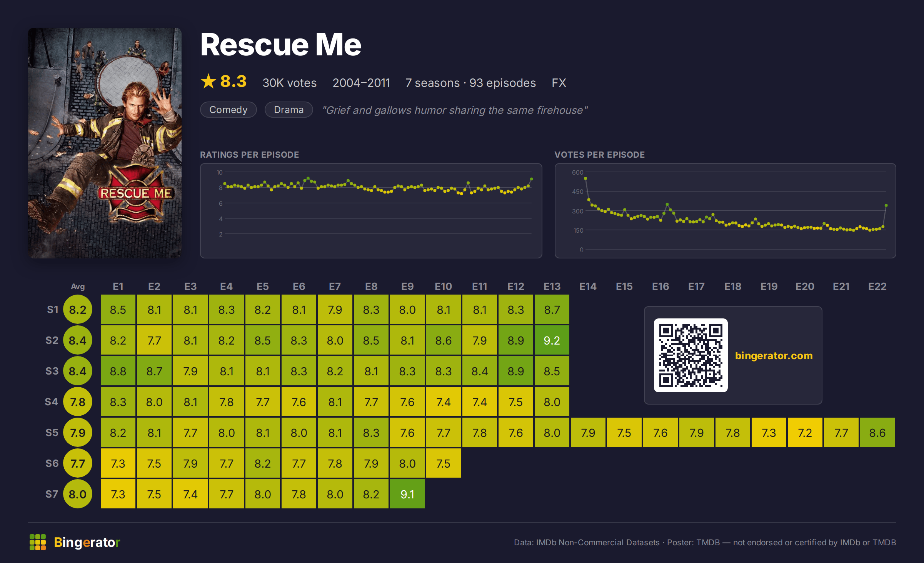924x563 pixels.
Task: Click the S5 row label
Action: tap(52, 433)
